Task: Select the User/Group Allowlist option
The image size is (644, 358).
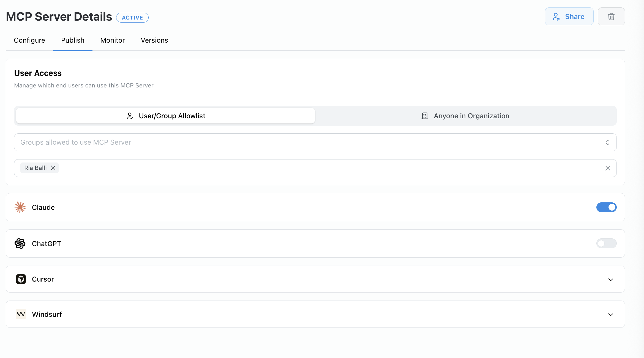Action: click(x=172, y=116)
